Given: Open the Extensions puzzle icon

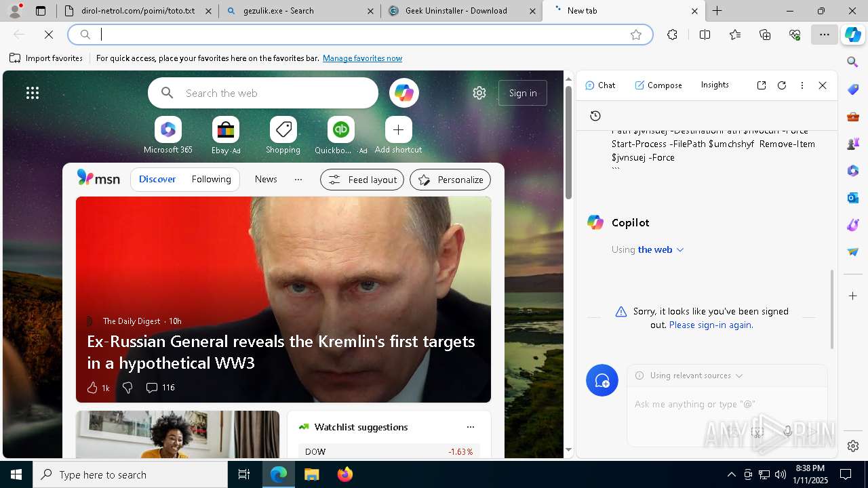Looking at the screenshot, I should (672, 35).
